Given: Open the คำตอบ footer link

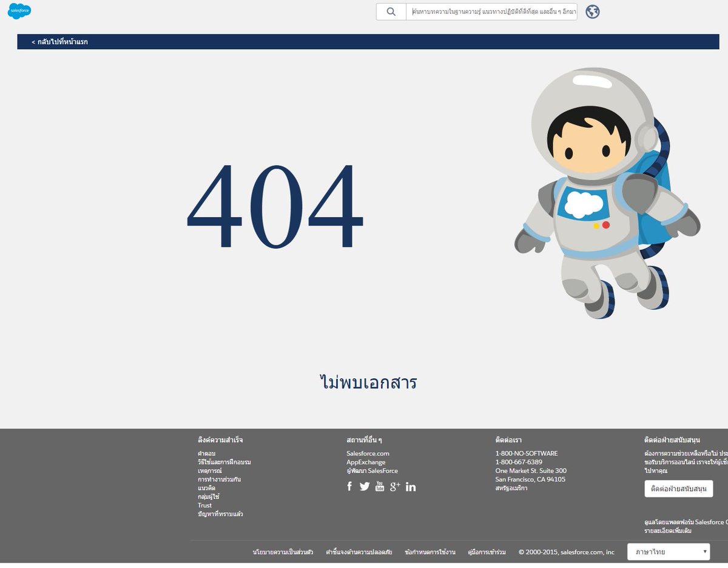Looking at the screenshot, I should (206, 453).
